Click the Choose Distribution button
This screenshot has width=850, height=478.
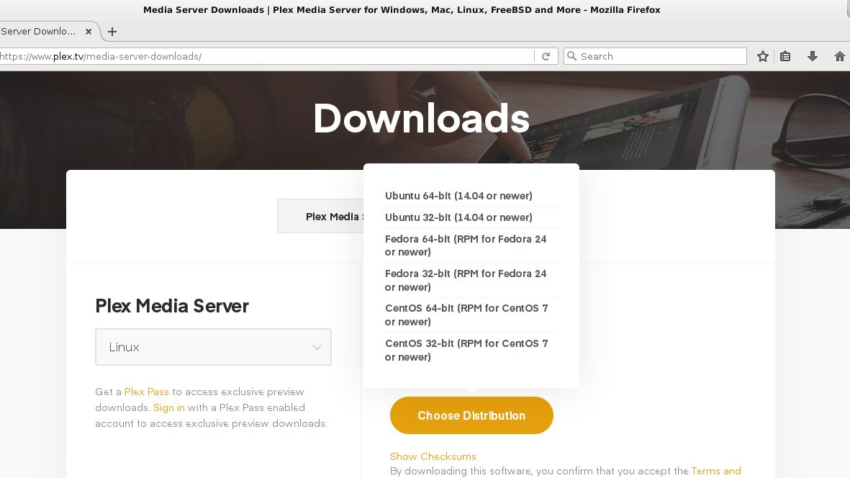tap(472, 416)
